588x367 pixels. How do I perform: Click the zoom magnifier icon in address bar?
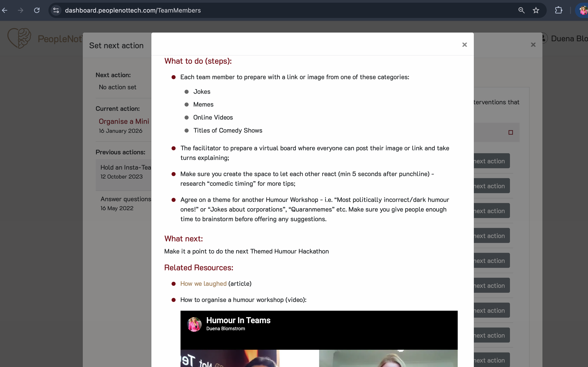(521, 10)
